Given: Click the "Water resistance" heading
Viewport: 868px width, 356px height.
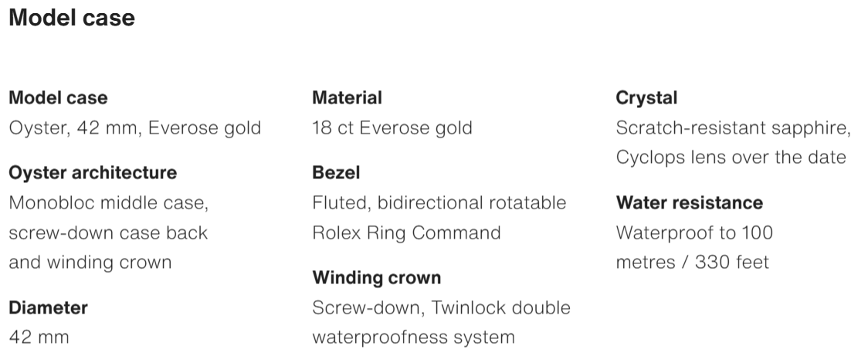Looking at the screenshot, I should tap(689, 202).
